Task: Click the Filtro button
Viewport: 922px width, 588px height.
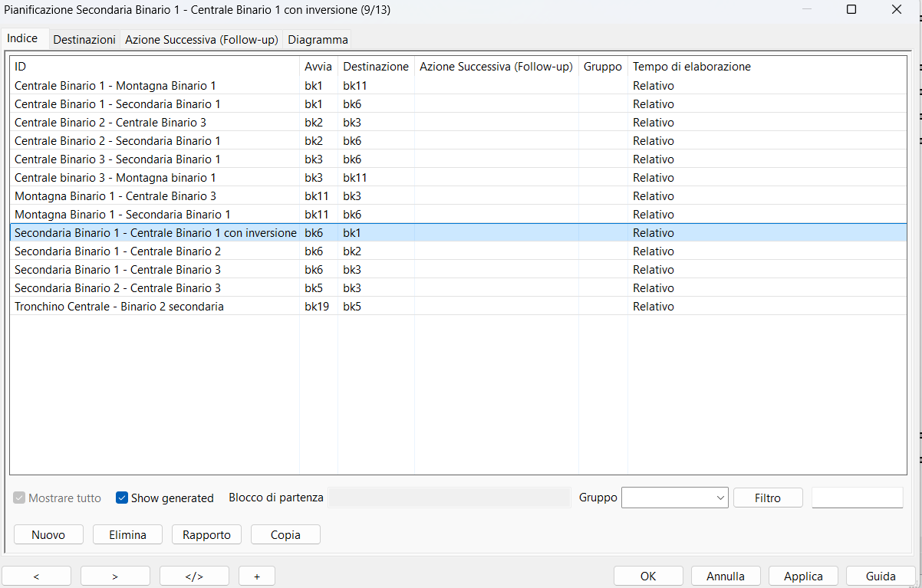Action: 767,498
